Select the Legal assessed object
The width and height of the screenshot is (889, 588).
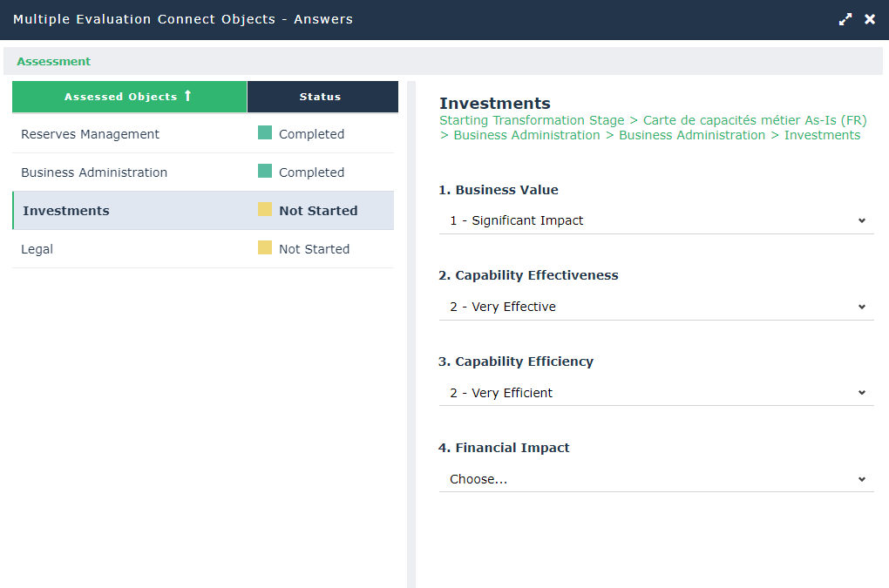tap(37, 249)
